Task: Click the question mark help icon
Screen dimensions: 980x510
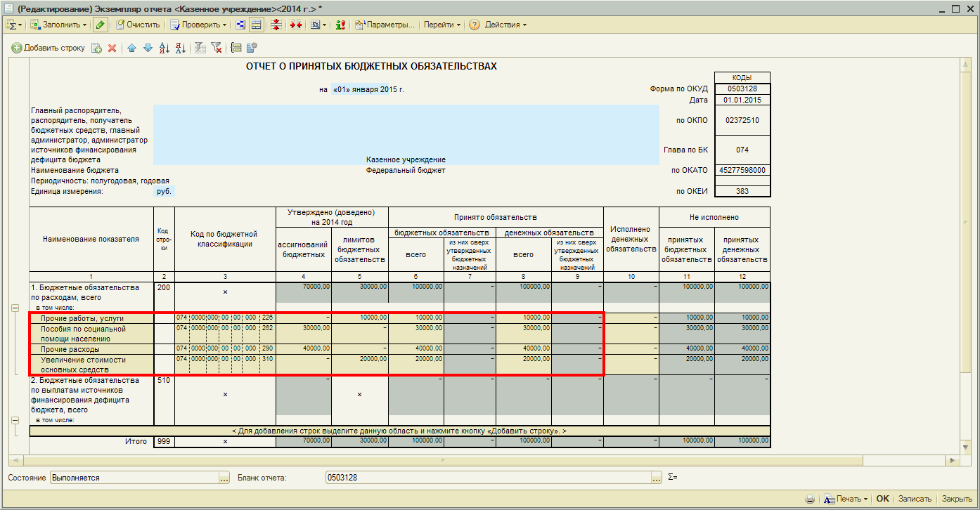Action: point(475,25)
